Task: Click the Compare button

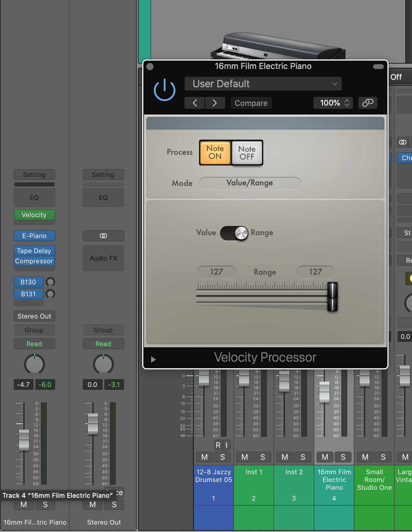Action: coord(251,103)
